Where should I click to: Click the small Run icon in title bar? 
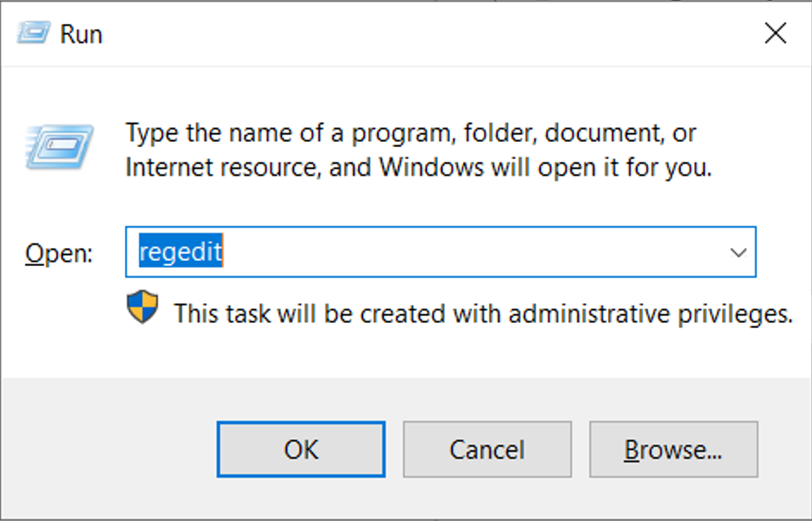[x=31, y=34]
